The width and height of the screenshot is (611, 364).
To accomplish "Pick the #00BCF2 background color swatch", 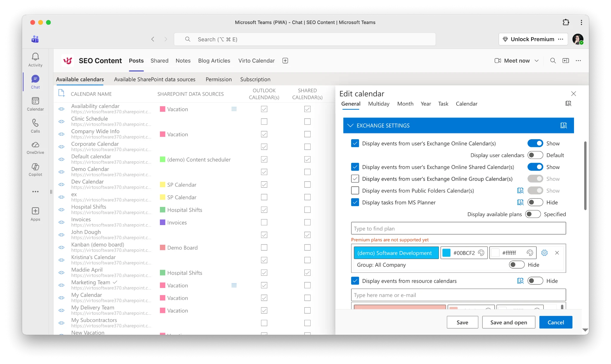I will (446, 253).
